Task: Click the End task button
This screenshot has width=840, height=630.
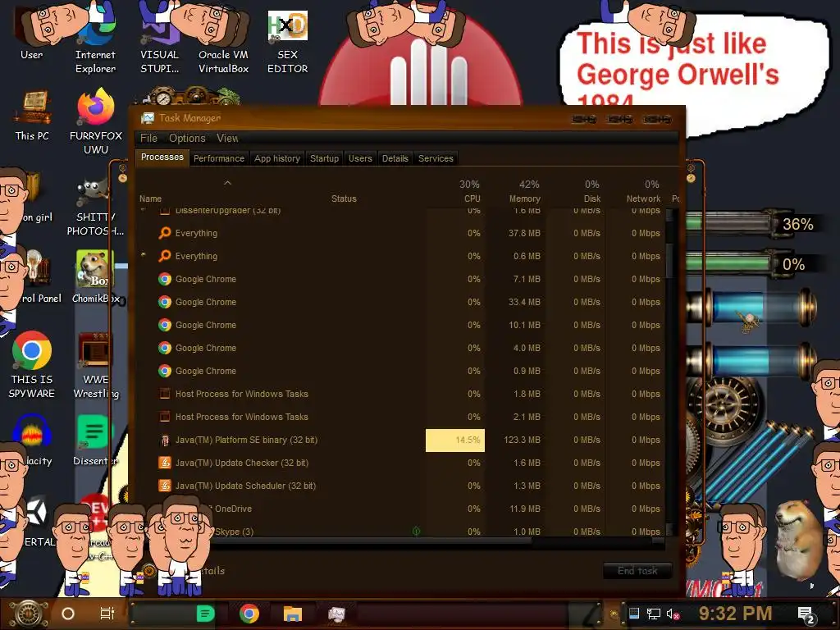Action: (x=637, y=571)
